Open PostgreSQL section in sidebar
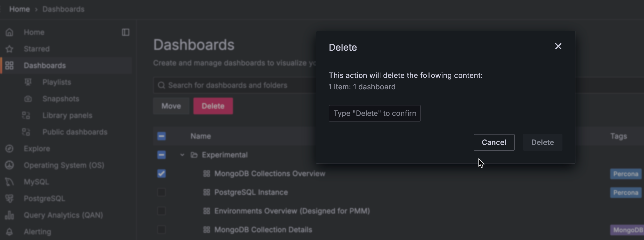 (44, 198)
